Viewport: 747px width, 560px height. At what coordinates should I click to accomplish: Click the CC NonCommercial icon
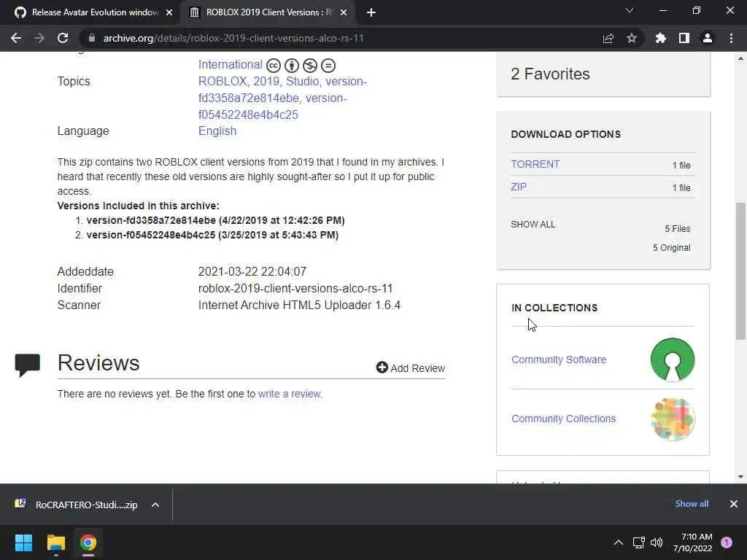(x=309, y=65)
